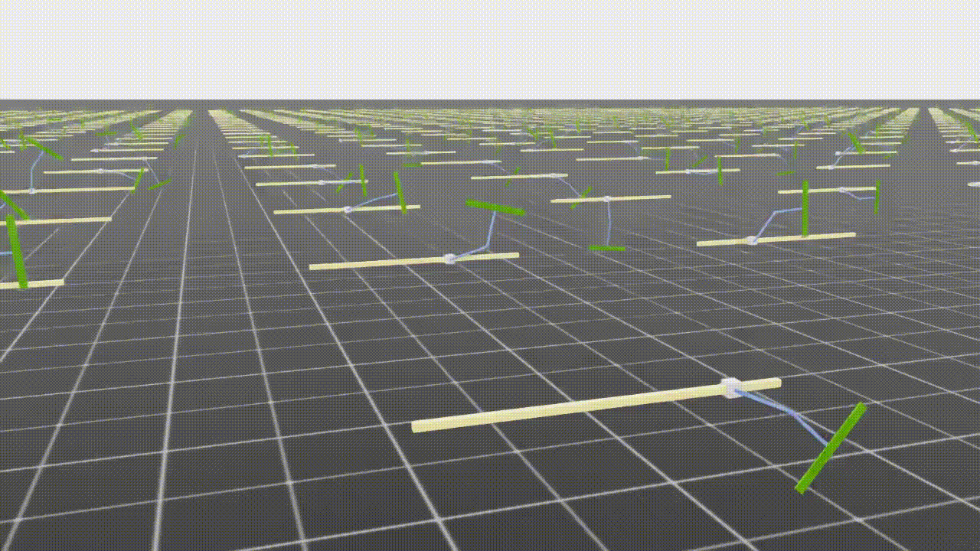Select the tilted green pole in the foreground
This screenshot has width=980, height=551.
(x=831, y=448)
